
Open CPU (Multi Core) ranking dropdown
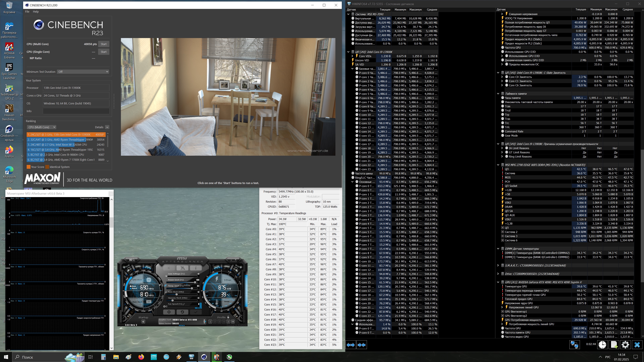(41, 127)
